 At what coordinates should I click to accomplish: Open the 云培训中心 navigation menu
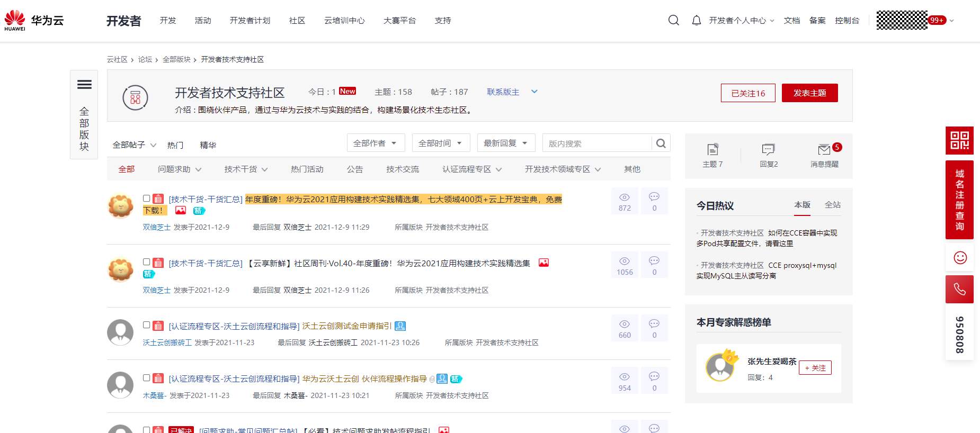(344, 21)
